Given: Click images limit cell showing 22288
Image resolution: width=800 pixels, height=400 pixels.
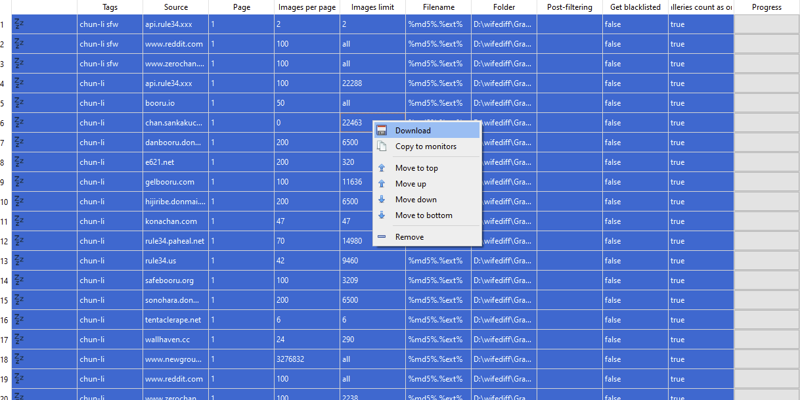Looking at the screenshot, I should [x=372, y=83].
